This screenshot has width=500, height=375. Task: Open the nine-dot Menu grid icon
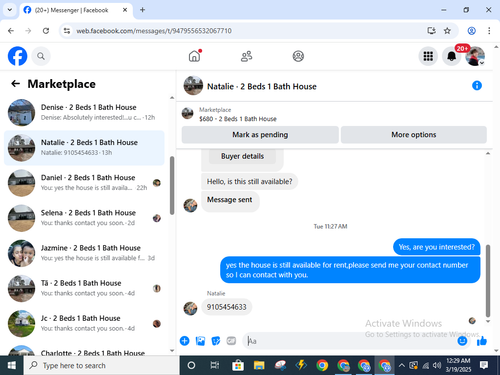(428, 56)
